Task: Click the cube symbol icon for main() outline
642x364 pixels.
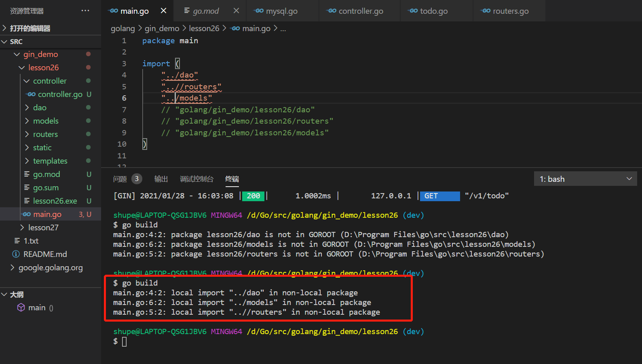Action: click(x=21, y=307)
